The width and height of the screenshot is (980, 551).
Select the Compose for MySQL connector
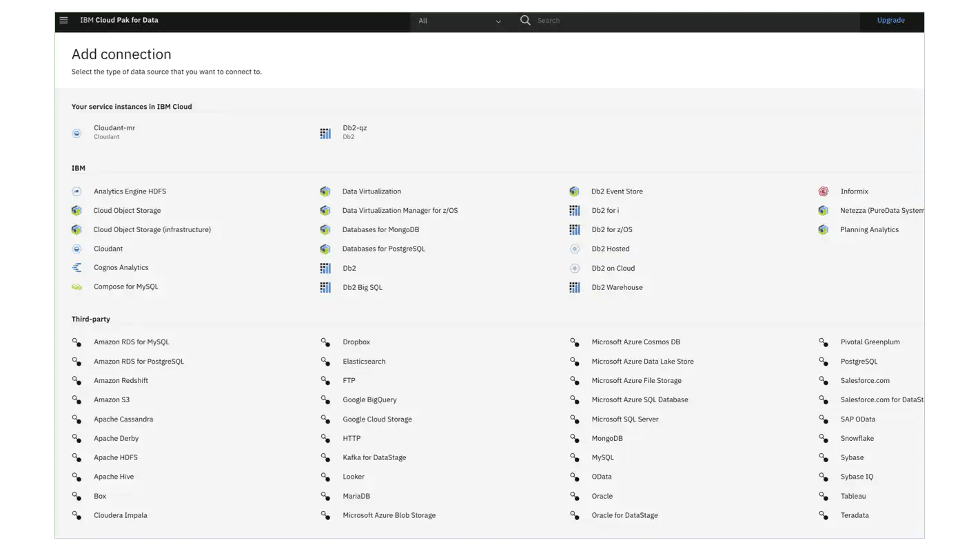[127, 287]
